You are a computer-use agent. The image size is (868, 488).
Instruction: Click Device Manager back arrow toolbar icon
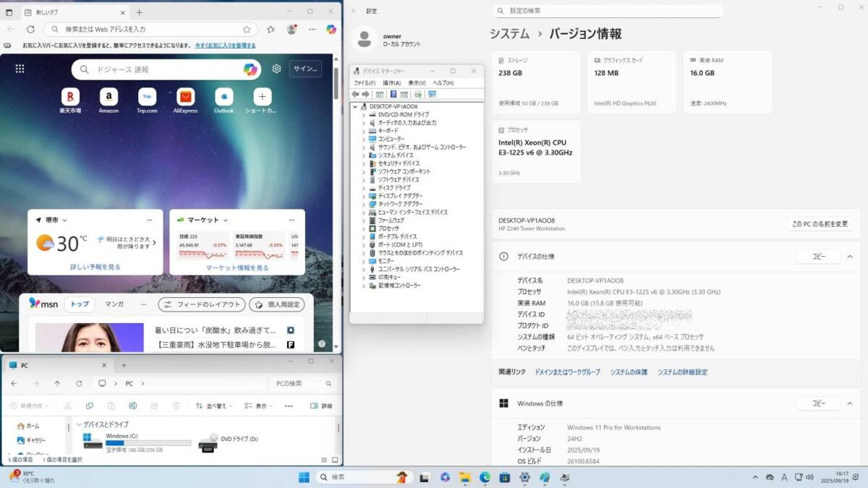355,94
